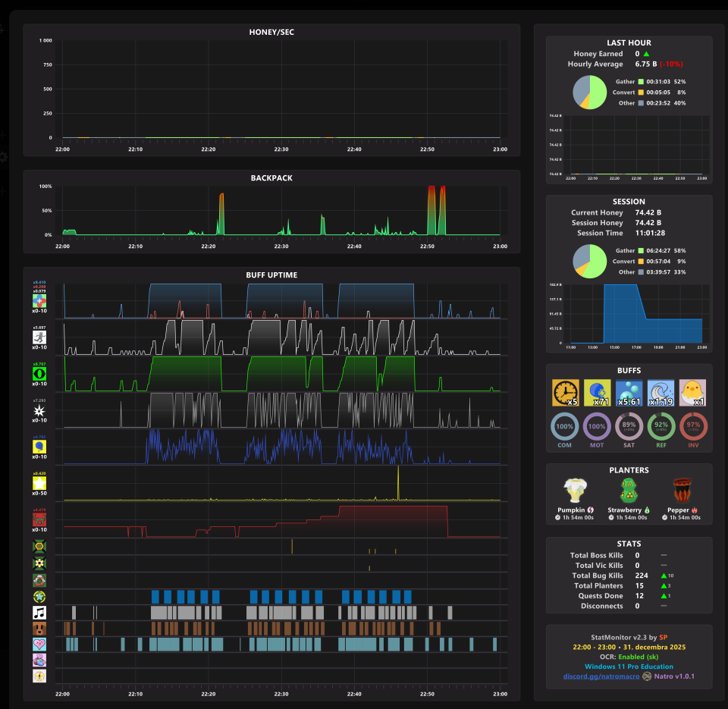Click the Current Honey value 74.42 B
Image resolution: width=728 pixels, height=709 pixels.
[648, 212]
